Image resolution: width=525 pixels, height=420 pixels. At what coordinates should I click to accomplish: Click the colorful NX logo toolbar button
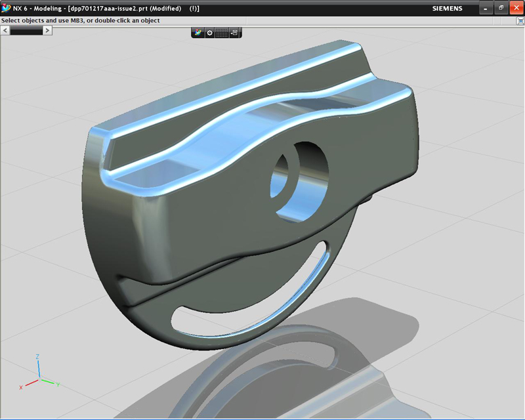pyautogui.click(x=198, y=33)
